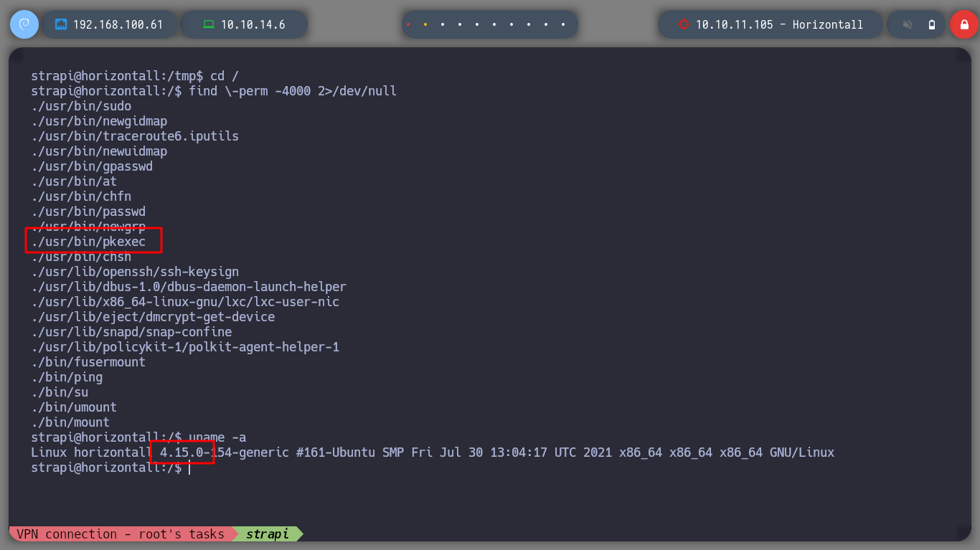
Task: Select the ./bin/fusermount line
Action: pyautogui.click(x=88, y=362)
